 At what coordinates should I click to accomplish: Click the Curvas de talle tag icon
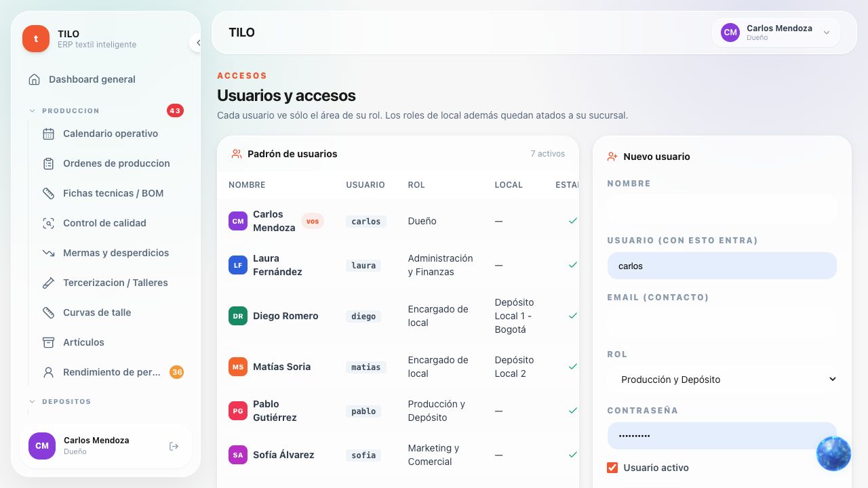[x=48, y=312]
